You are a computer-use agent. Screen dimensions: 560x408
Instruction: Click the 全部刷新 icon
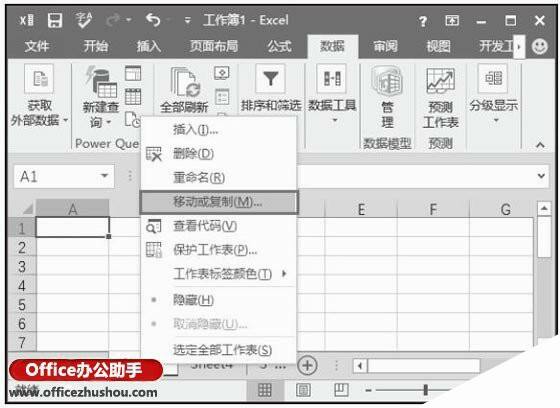(185, 82)
